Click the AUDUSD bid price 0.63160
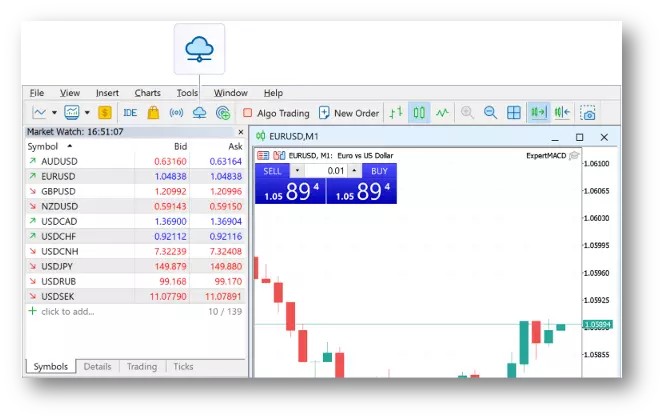This screenshot has width=664, height=420. [170, 161]
